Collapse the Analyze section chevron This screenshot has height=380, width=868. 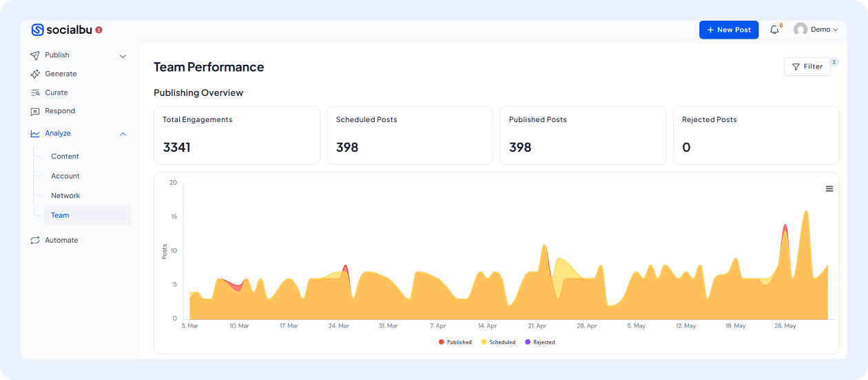point(123,134)
